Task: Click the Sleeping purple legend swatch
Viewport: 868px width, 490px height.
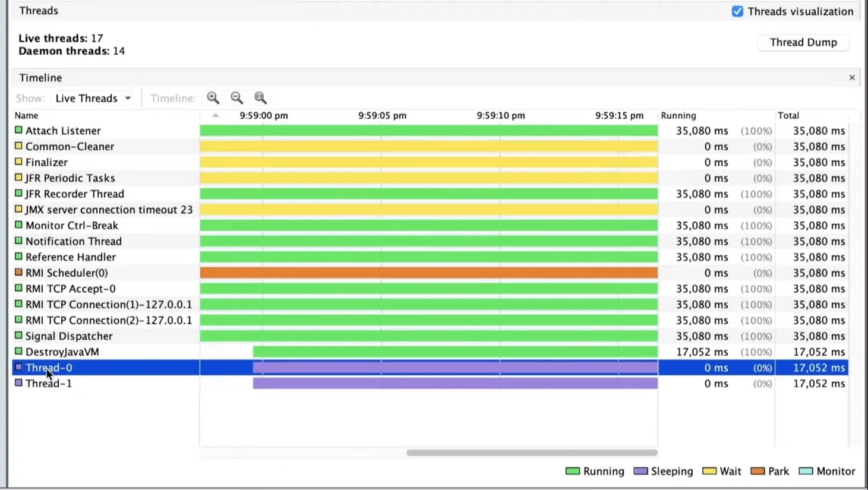Action: [x=640, y=471]
